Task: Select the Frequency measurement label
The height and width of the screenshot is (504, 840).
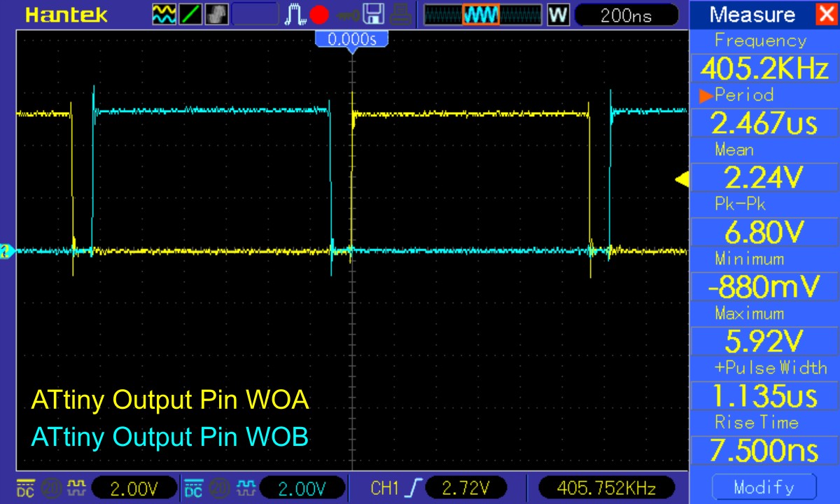Action: (760, 41)
